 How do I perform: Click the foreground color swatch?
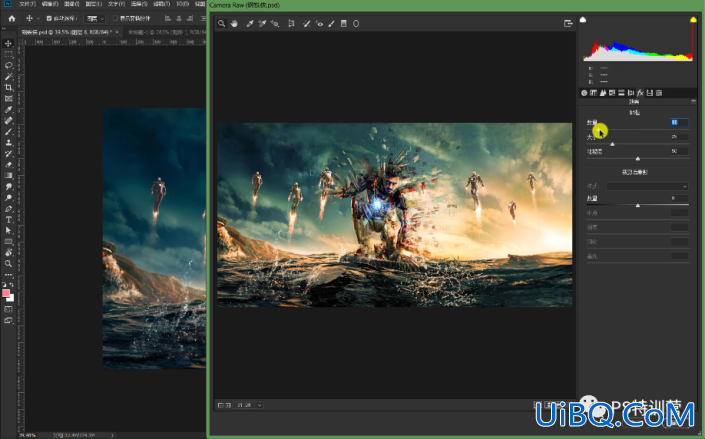(6, 293)
